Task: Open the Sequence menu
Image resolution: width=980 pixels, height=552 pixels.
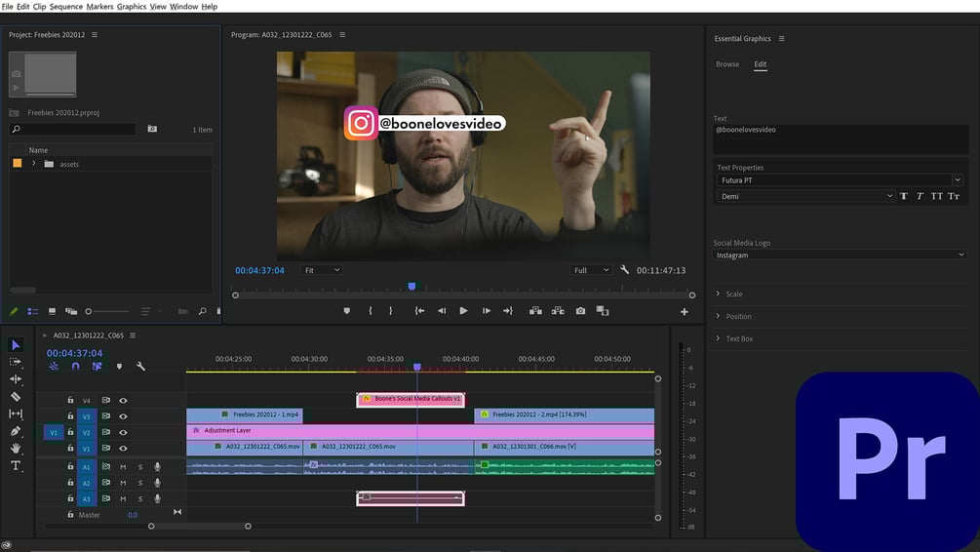Action: [x=66, y=6]
